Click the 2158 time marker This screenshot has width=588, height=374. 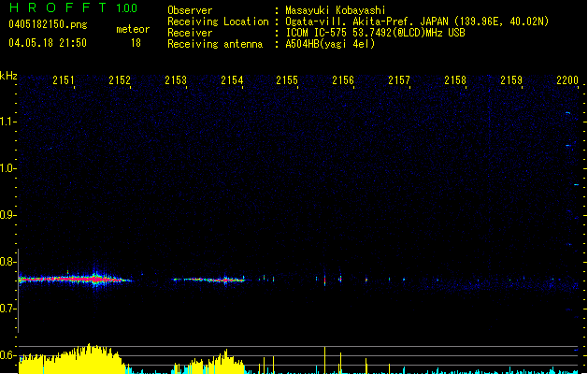click(x=455, y=80)
